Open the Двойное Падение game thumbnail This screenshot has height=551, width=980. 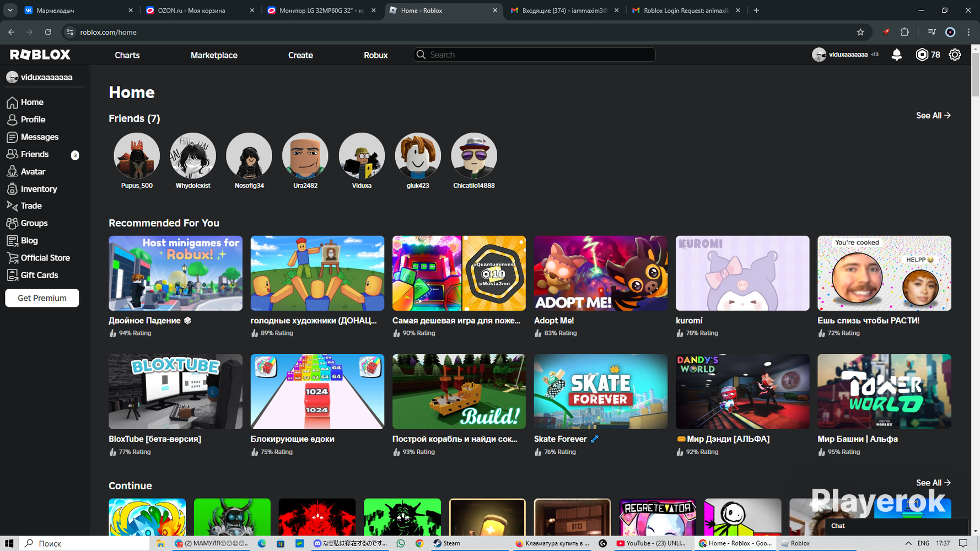pos(175,273)
